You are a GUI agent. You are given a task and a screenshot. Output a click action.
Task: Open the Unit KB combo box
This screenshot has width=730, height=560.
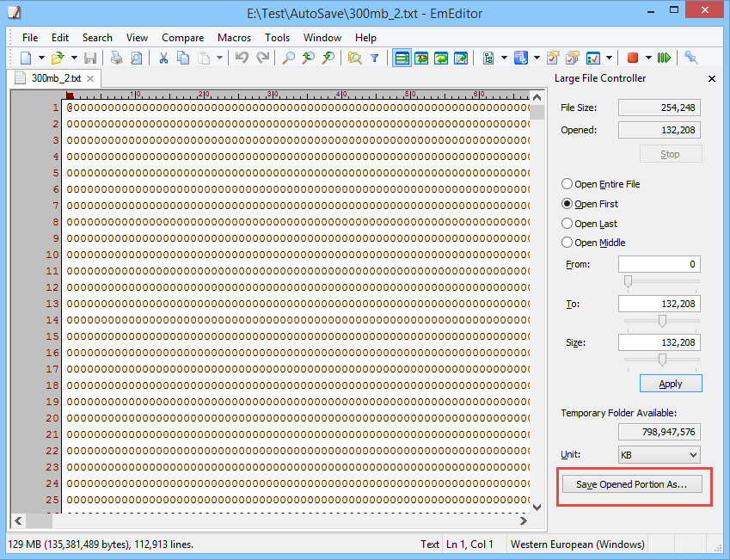(659, 455)
